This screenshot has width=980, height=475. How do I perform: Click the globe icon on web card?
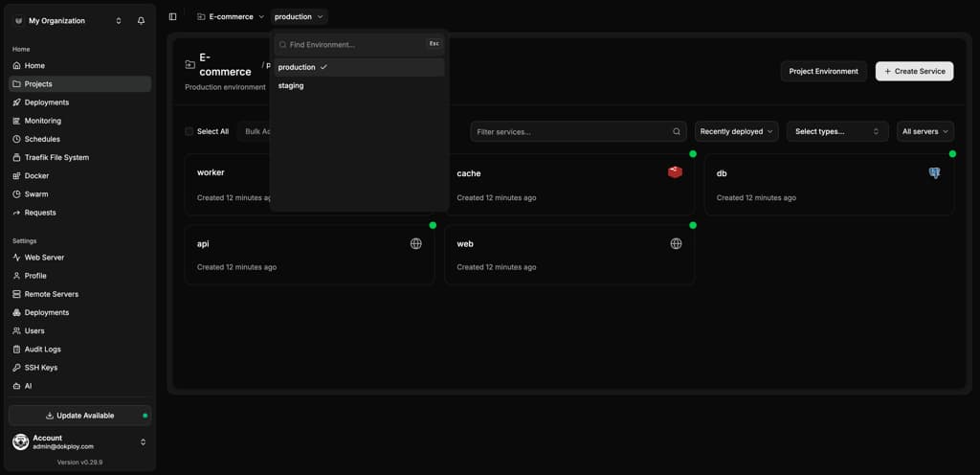pyautogui.click(x=676, y=244)
